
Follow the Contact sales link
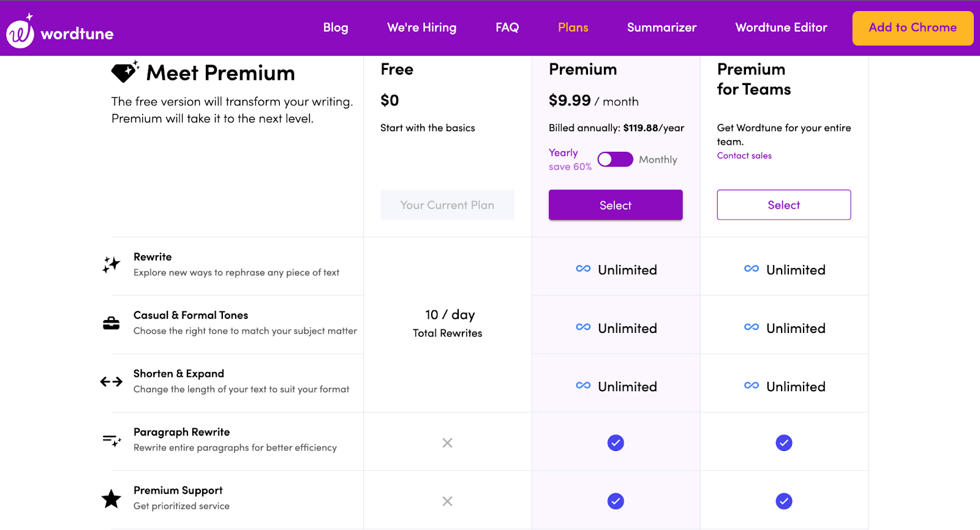coord(744,156)
